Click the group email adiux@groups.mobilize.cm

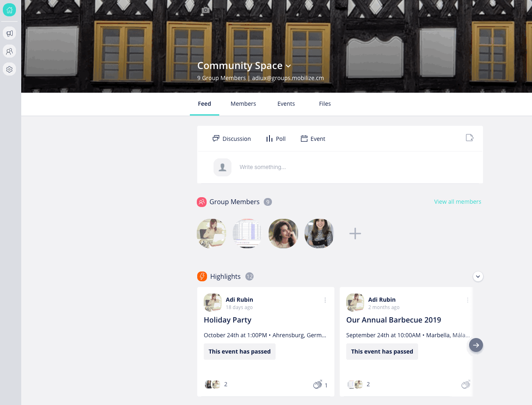click(288, 78)
